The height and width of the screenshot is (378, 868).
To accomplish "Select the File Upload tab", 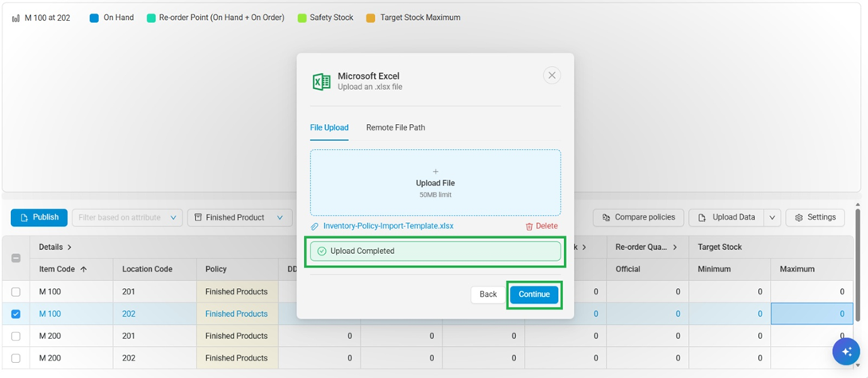I will point(329,127).
